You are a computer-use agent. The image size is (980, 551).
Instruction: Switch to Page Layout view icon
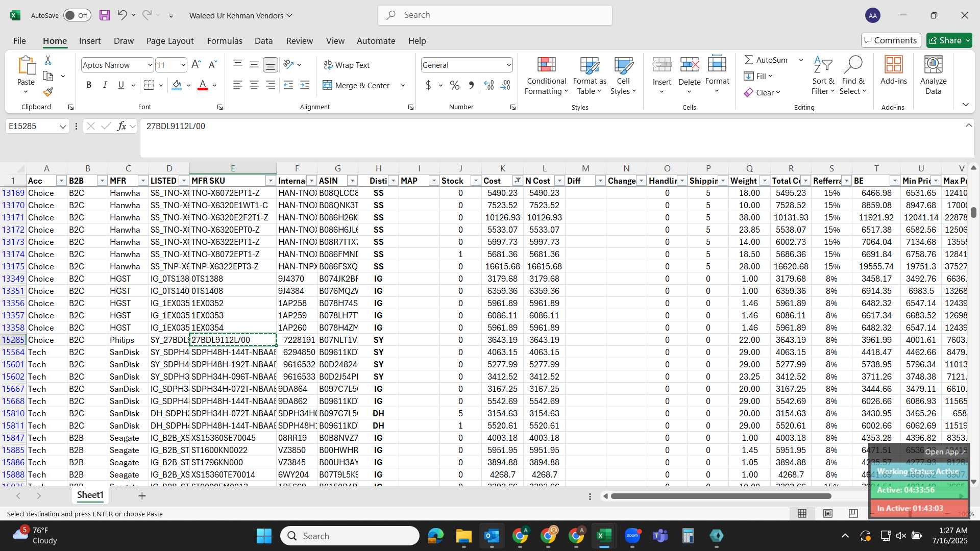tap(827, 513)
